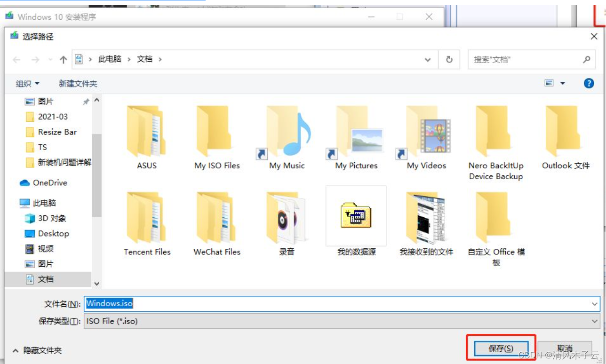Open the view options dropdown arrow

click(563, 83)
